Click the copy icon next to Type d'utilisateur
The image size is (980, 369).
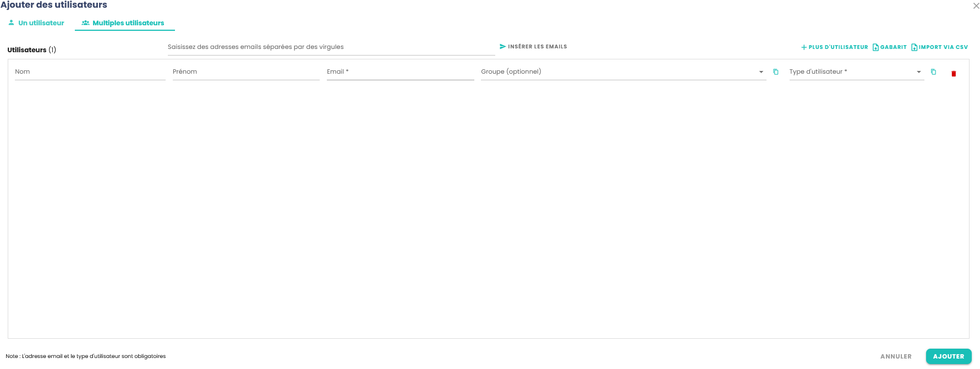(933, 72)
